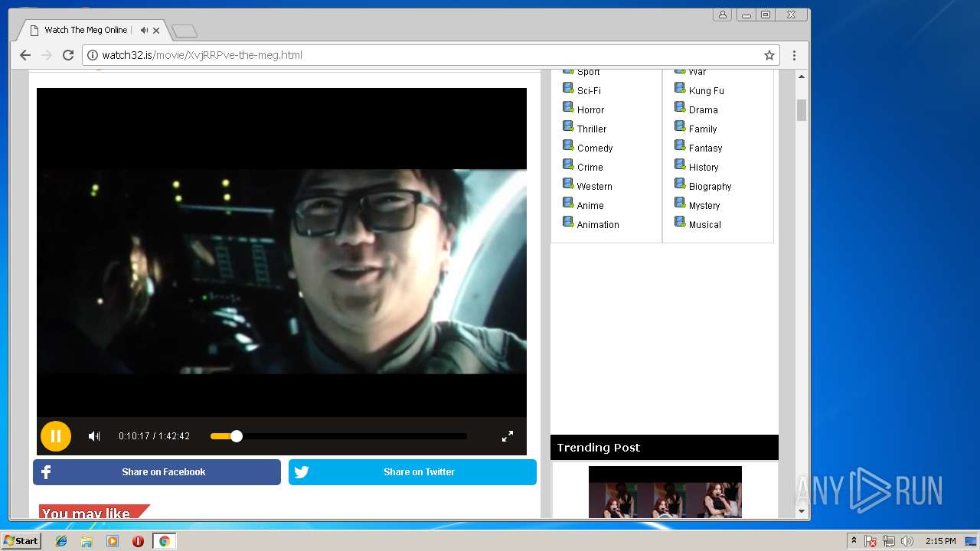This screenshot has height=551, width=980.
Task: Open the Comedy genre link
Action: (x=595, y=148)
